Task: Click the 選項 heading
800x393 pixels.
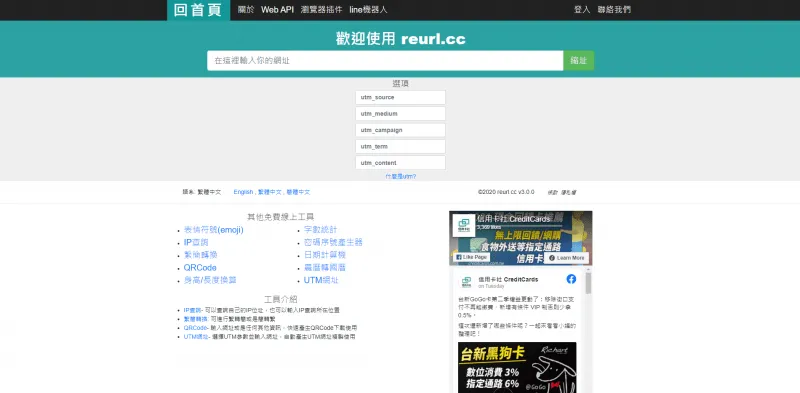Action: click(x=401, y=84)
